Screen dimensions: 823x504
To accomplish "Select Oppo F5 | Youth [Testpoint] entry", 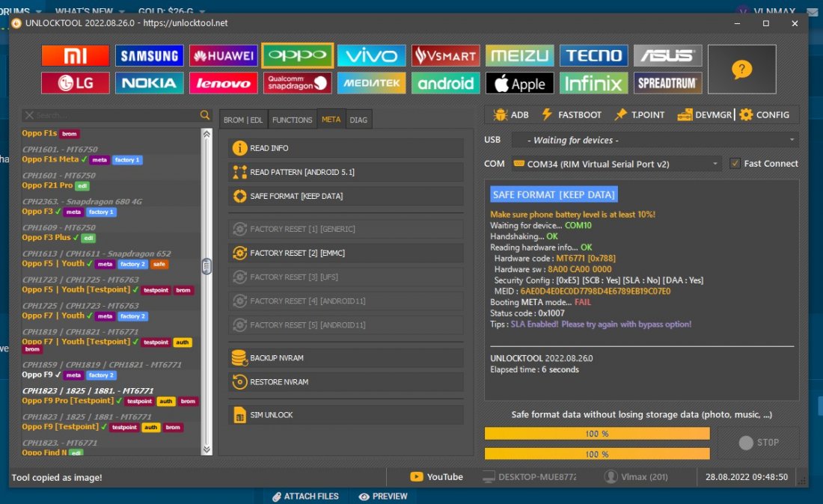I will (76, 289).
